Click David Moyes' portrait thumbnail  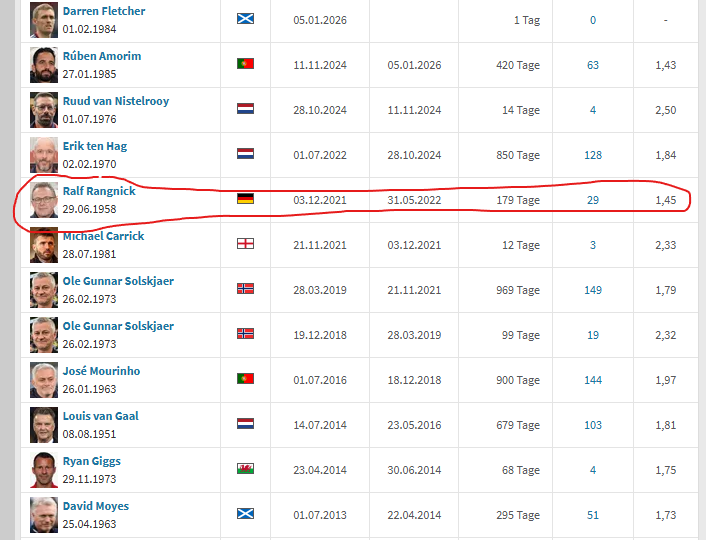[43, 514]
